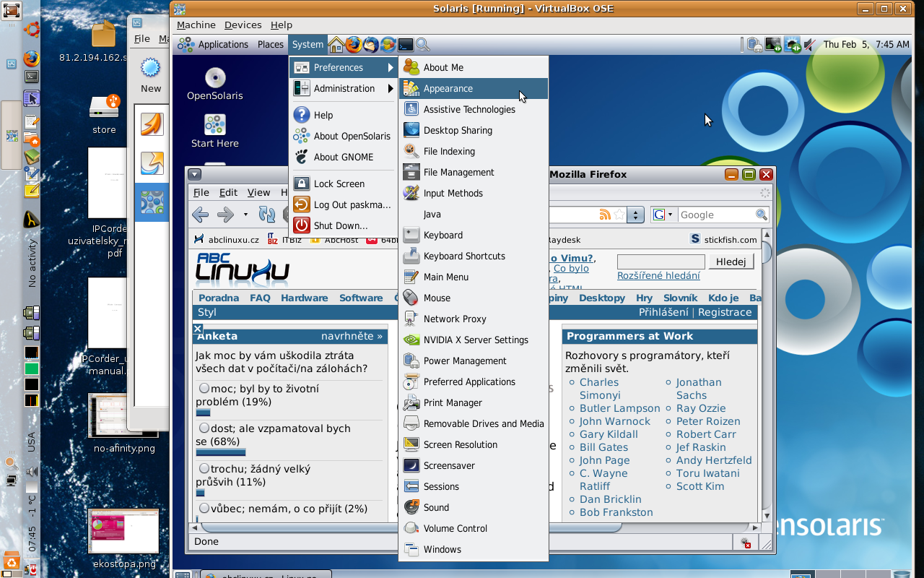The width and height of the screenshot is (924, 578).
Task: Click the NVIDIA X Server Settings icon
Action: click(x=411, y=340)
